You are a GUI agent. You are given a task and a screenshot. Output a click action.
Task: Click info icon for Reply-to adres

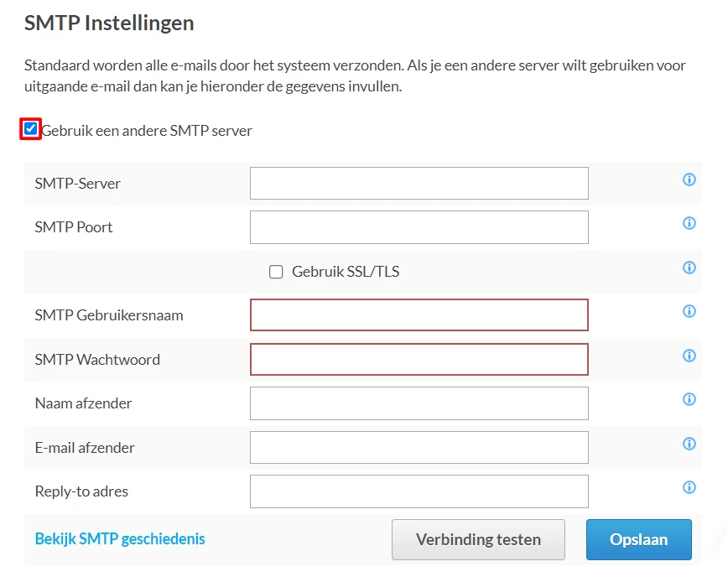point(689,487)
